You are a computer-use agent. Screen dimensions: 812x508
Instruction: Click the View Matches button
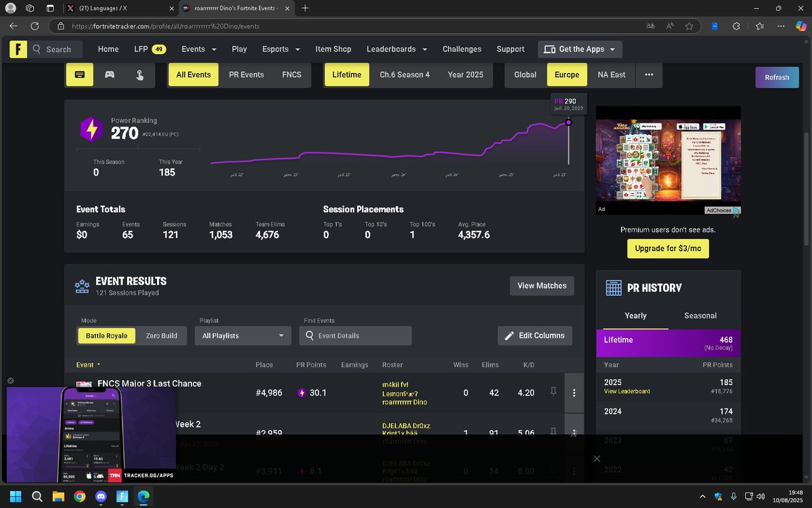click(x=542, y=286)
